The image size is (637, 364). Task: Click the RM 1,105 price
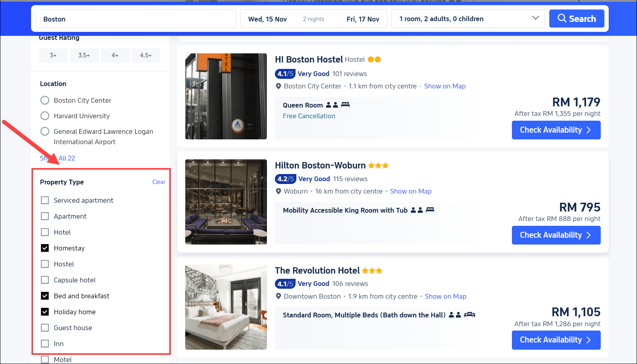pyautogui.click(x=576, y=312)
